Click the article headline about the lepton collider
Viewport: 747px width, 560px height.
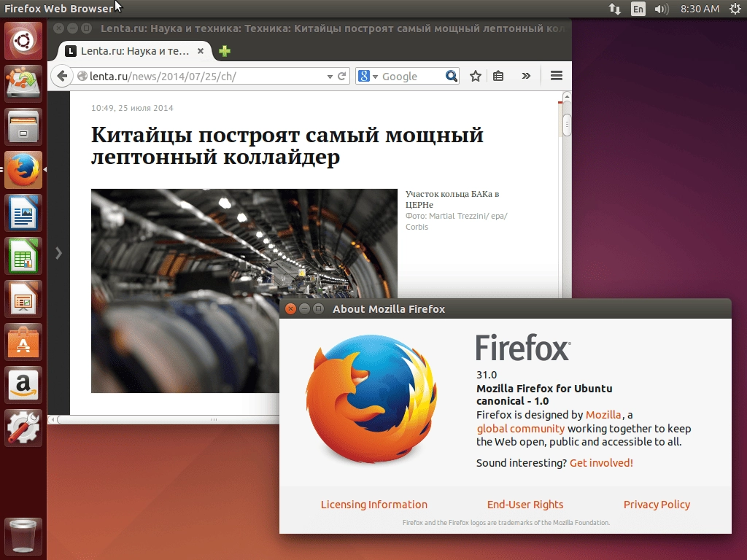click(287, 146)
